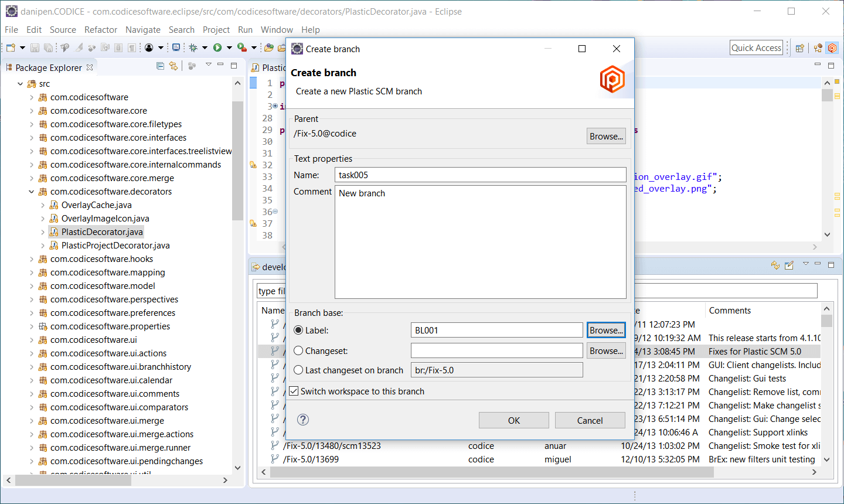Select the Label radio button

coord(298,331)
